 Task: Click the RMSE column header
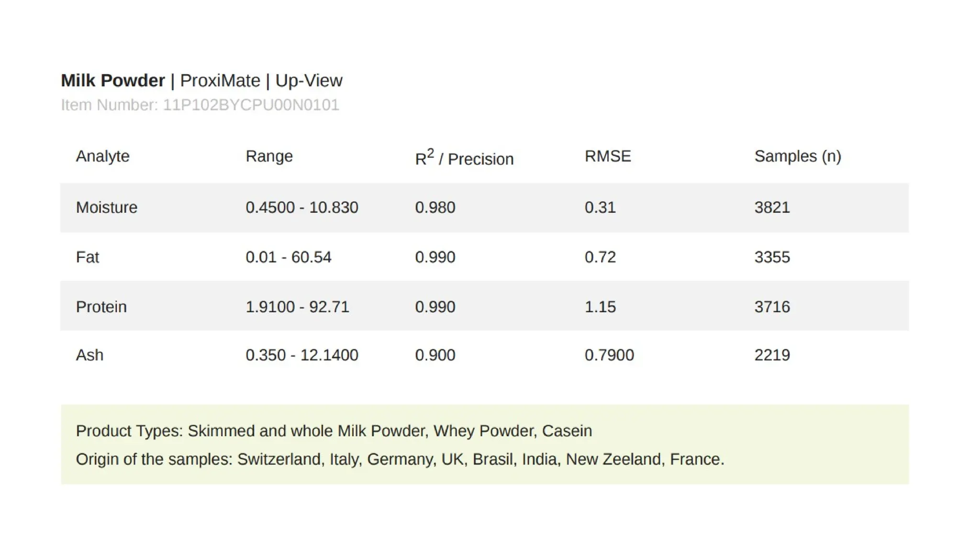[x=608, y=156]
